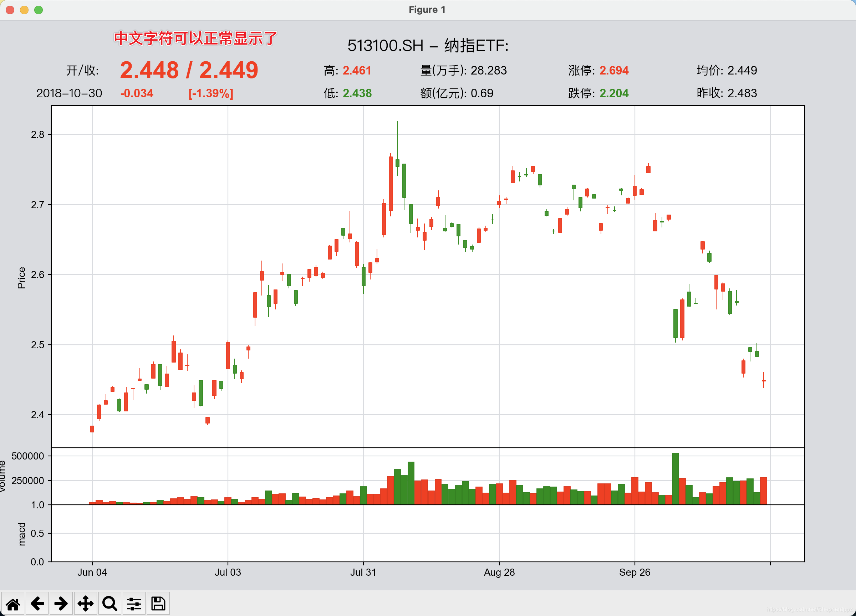Click the Jul 31 x-axis label
The height and width of the screenshot is (616, 856).
(x=363, y=572)
